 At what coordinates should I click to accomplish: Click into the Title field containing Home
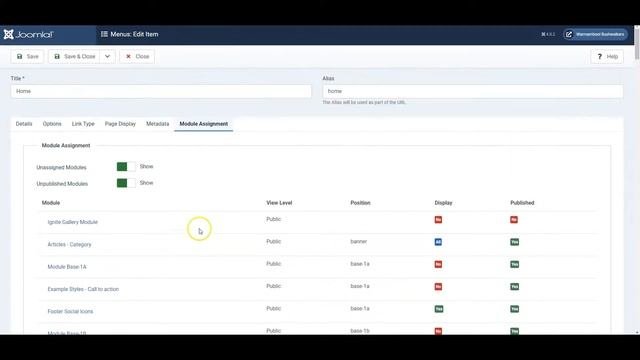pos(161,91)
